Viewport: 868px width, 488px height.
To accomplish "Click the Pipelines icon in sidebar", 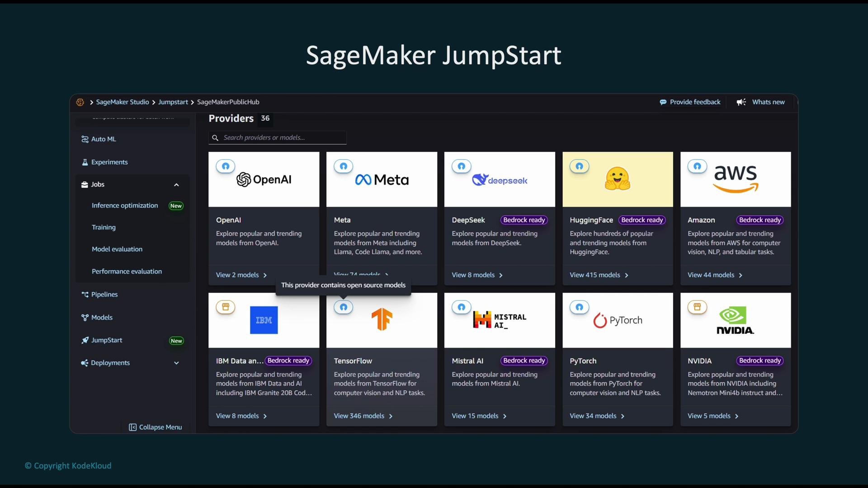I will click(85, 295).
